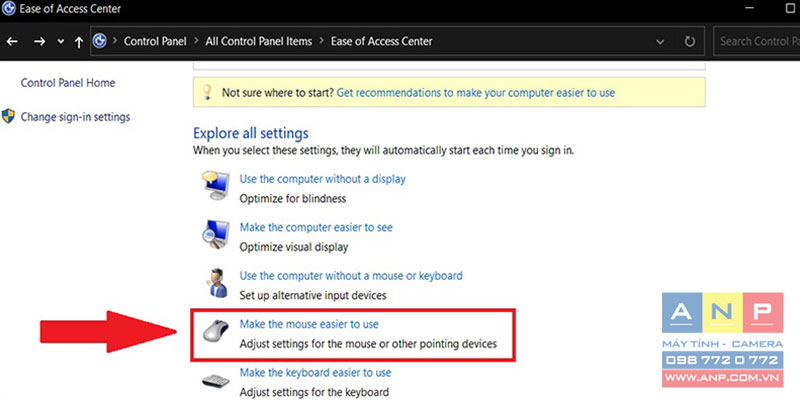The width and height of the screenshot is (800, 400).
Task: Click the Refresh button in address bar
Action: (689, 41)
